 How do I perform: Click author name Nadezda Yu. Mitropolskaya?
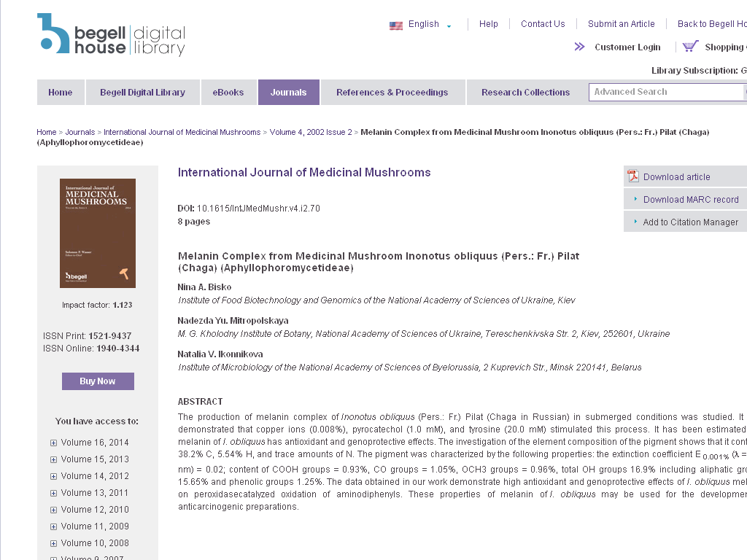point(233,321)
